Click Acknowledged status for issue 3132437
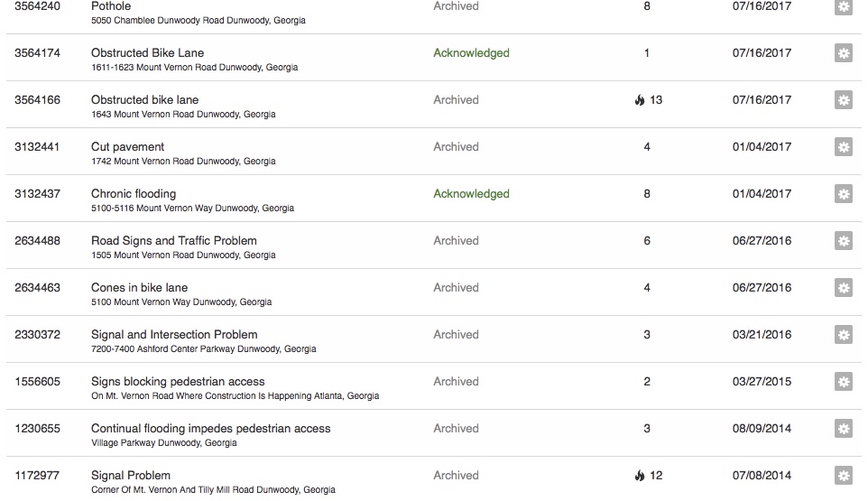This screenshot has height=501, width=868. 471,194
